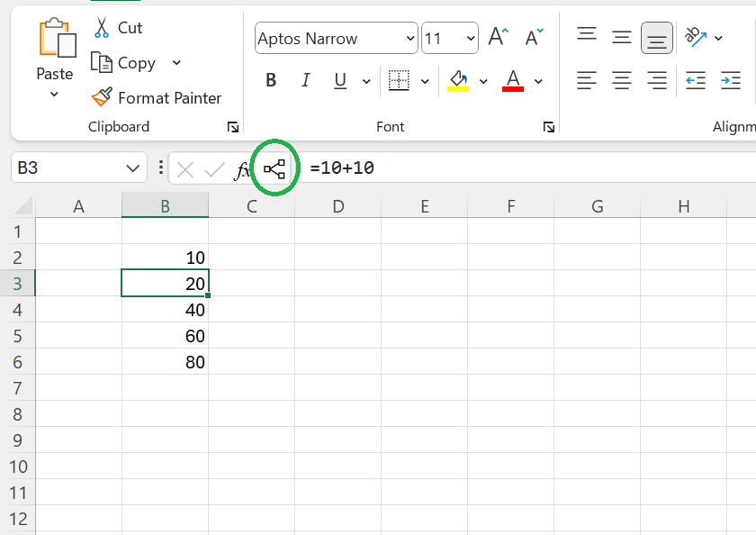Increase font size with larger A
This screenshot has height=535, width=756.
click(x=498, y=37)
